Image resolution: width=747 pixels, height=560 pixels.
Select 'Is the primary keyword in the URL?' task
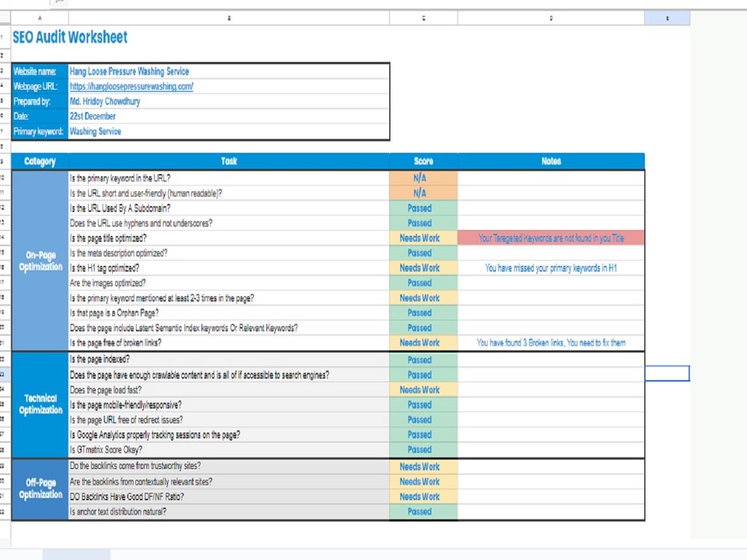[229, 178]
